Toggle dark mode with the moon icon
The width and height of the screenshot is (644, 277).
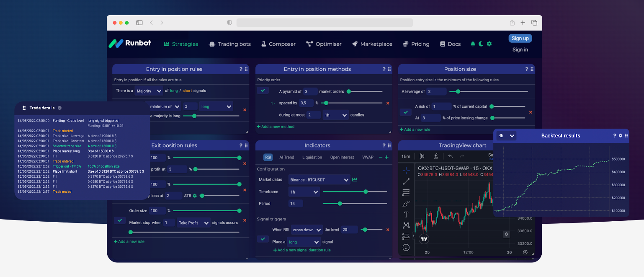point(481,44)
